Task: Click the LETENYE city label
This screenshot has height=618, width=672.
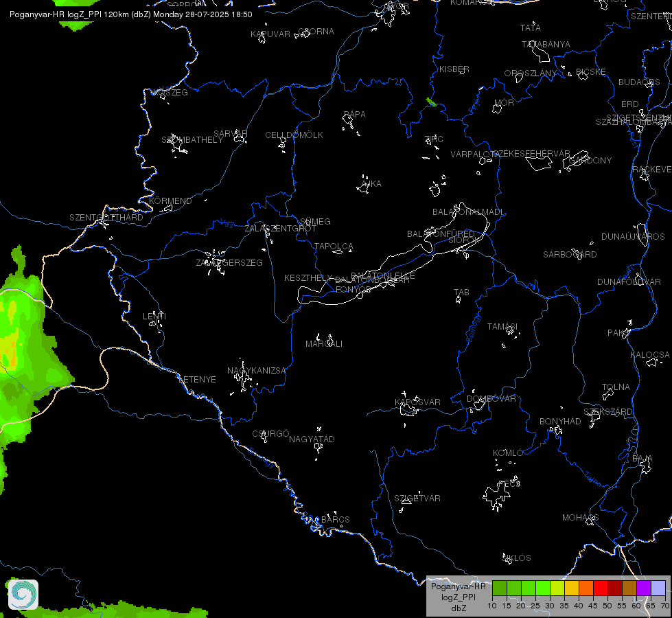Action: click(x=197, y=380)
